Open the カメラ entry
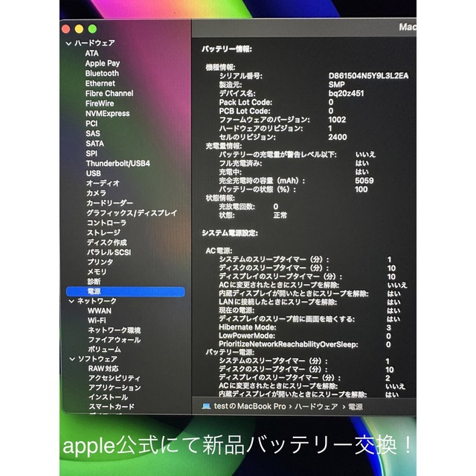This screenshot has width=476, height=476. click(96, 193)
